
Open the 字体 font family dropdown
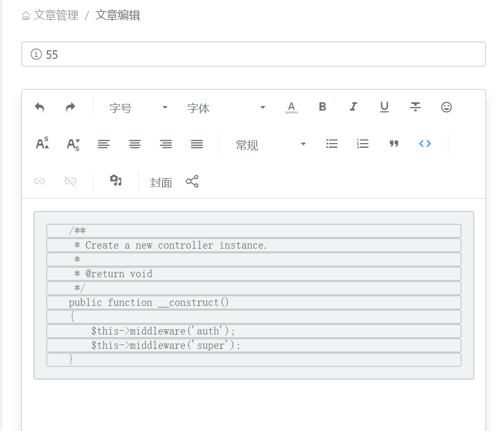point(228,108)
